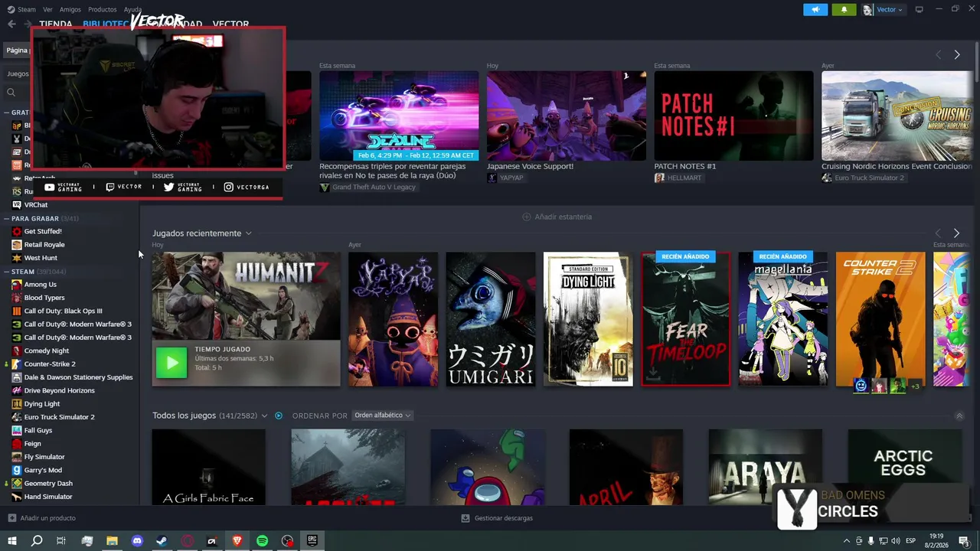Open the Amigos menu
Image resolution: width=980 pixels, height=551 pixels.
point(70,9)
